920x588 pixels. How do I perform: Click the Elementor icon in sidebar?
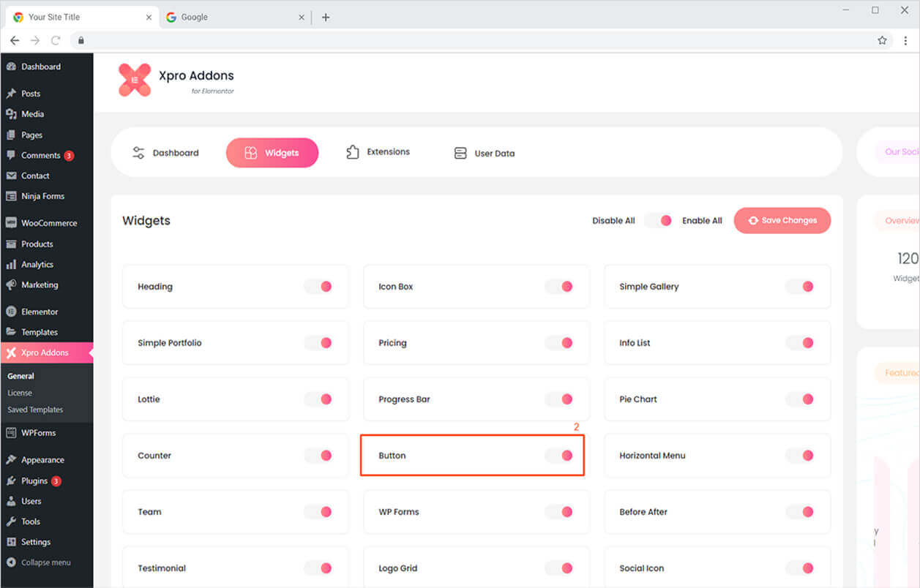pos(11,312)
